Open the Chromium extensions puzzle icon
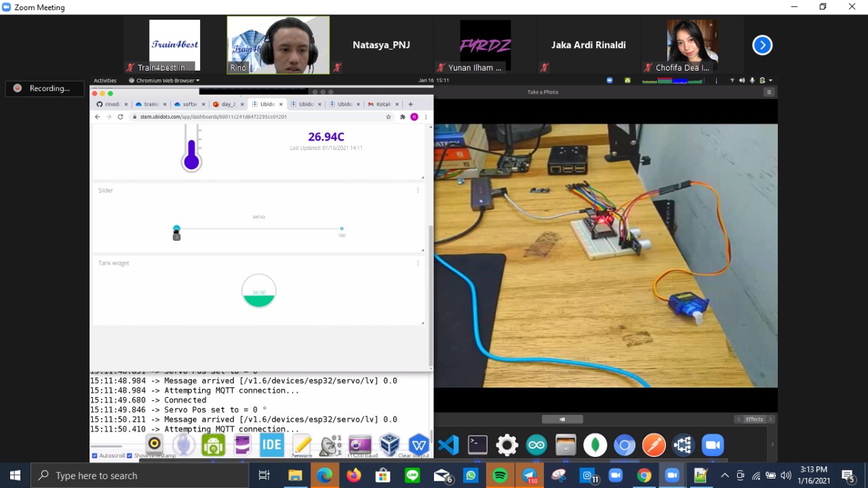868x488 pixels. tap(402, 117)
